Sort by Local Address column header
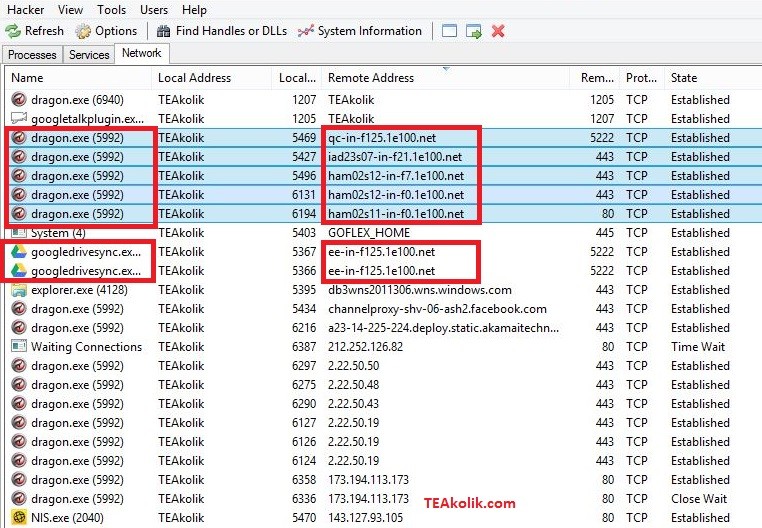 [212, 78]
